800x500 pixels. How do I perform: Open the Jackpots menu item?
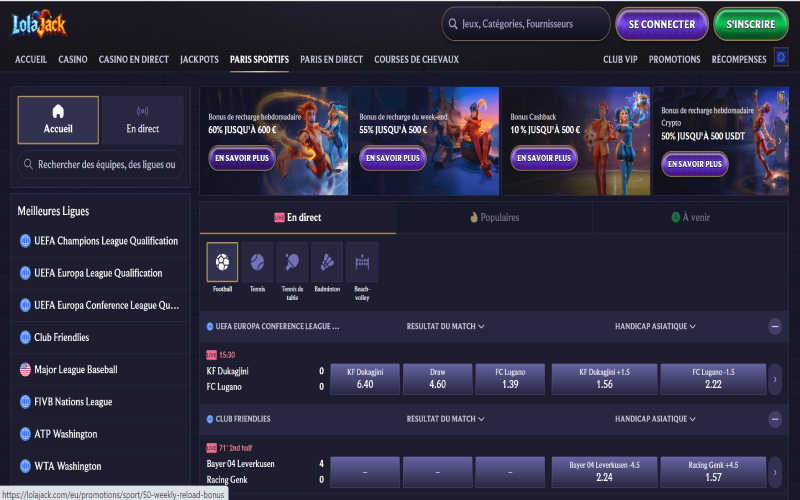click(199, 59)
